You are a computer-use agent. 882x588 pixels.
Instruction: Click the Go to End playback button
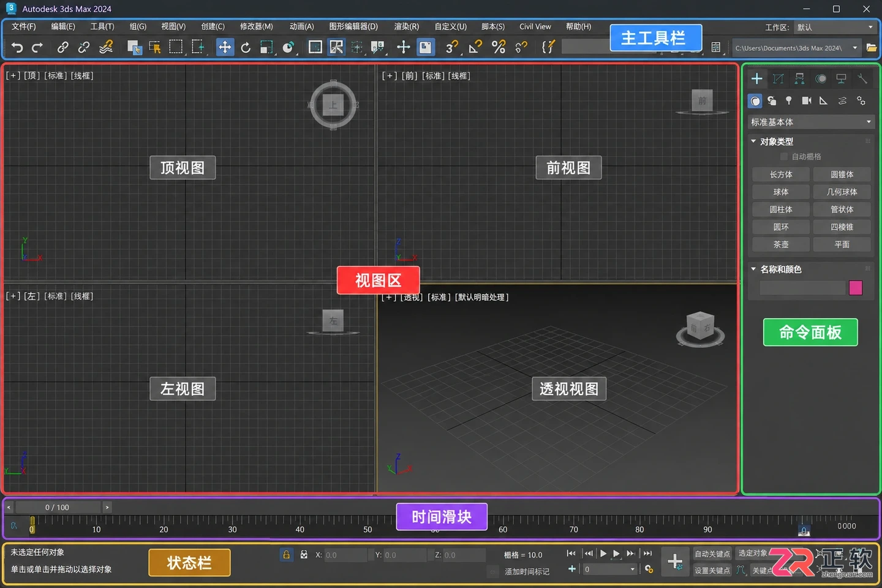647,553
